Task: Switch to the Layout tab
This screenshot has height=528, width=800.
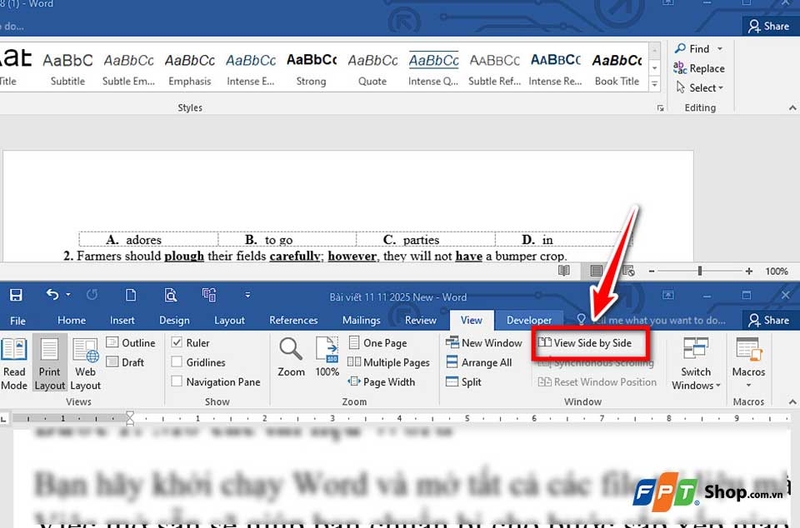Action: (x=229, y=320)
